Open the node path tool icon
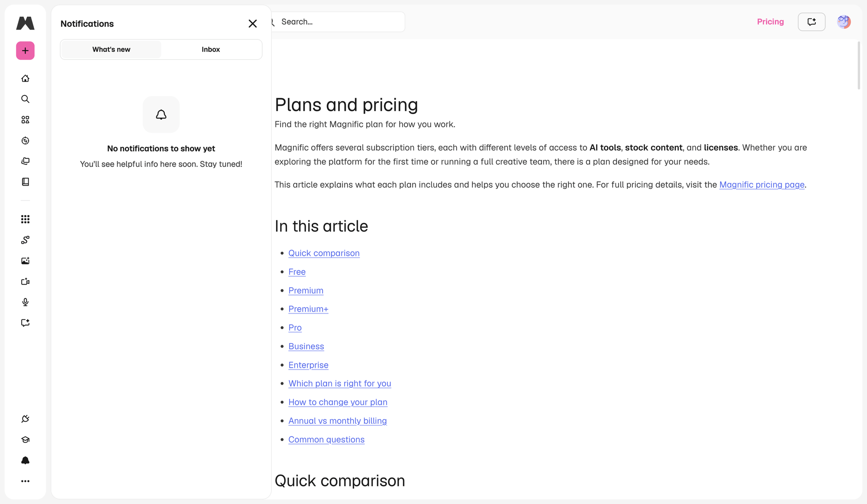 pos(25,240)
